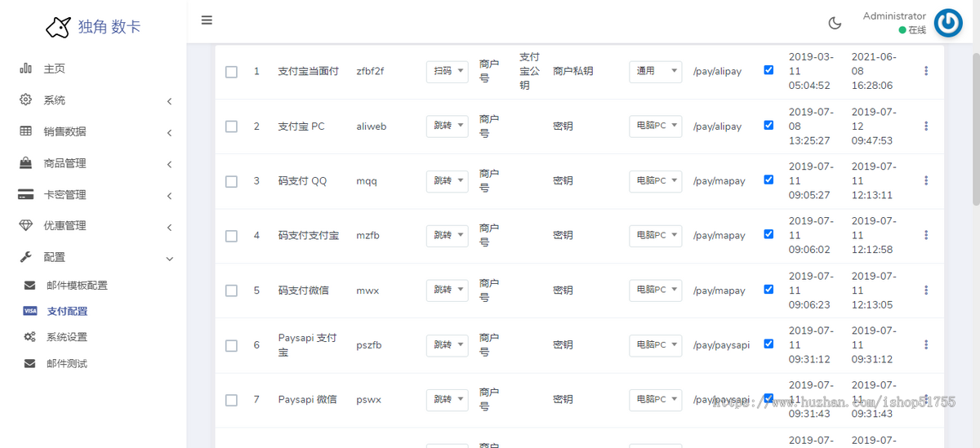Open the 优惠管理 sidebar menu
Screen dimensions: 980x448
93,226
